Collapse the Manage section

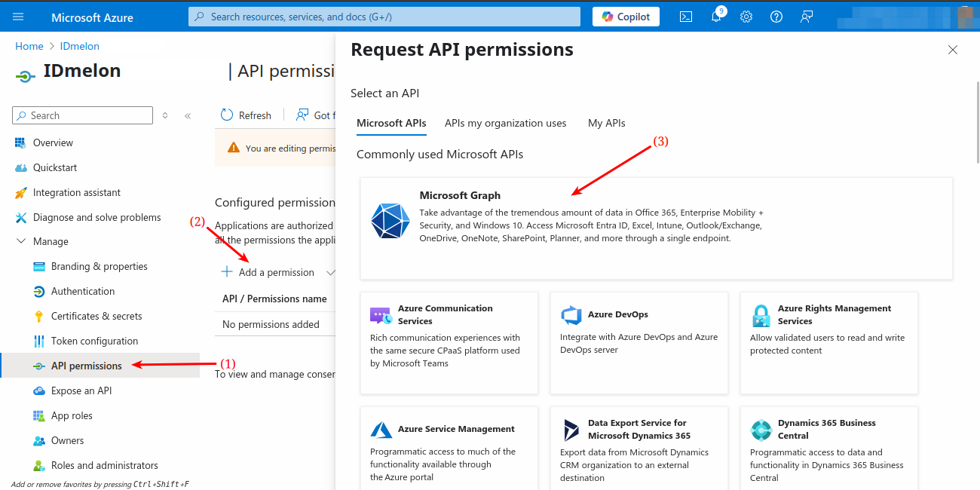pyautogui.click(x=20, y=241)
